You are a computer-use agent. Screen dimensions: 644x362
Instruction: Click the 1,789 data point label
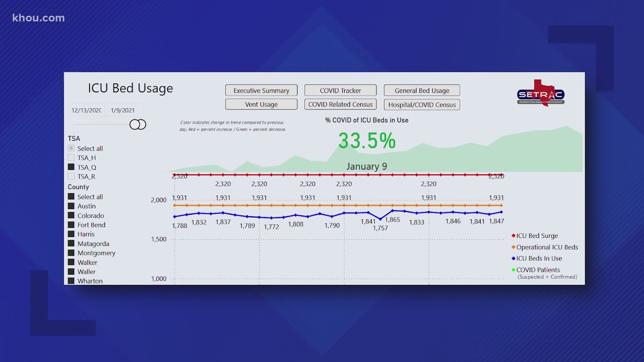(x=247, y=226)
